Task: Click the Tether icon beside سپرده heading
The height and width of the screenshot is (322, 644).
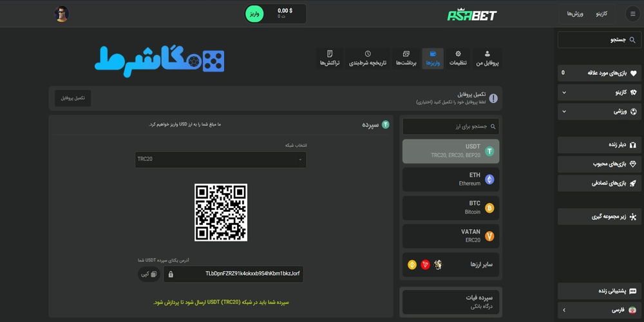Action: [385, 124]
